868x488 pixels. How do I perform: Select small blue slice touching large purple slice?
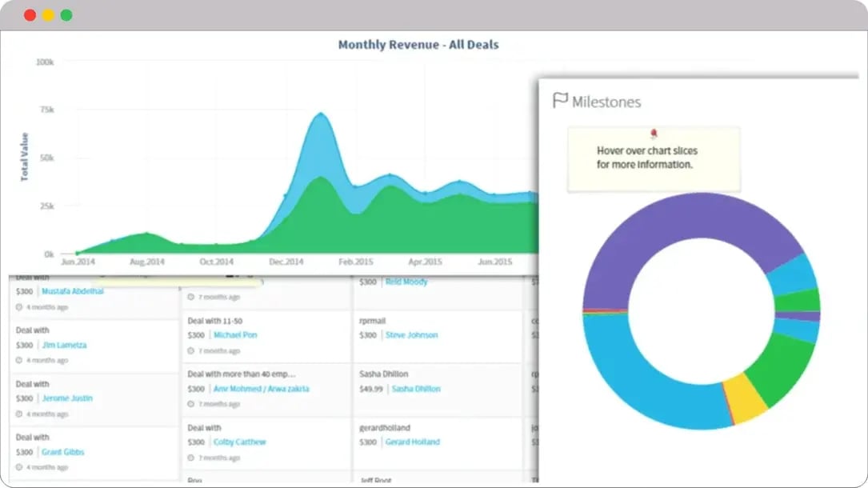794,275
